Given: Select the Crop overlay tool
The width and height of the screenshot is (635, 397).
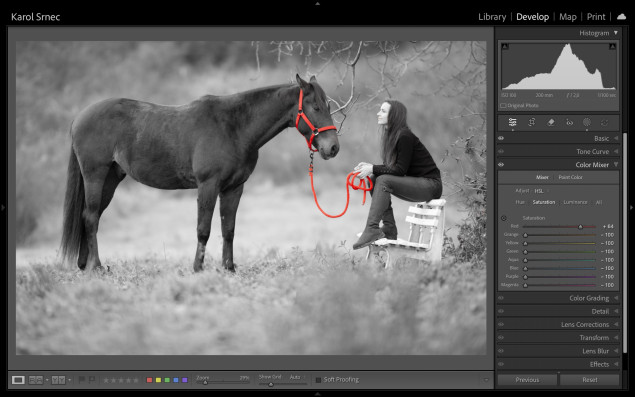Looking at the screenshot, I should (532, 122).
